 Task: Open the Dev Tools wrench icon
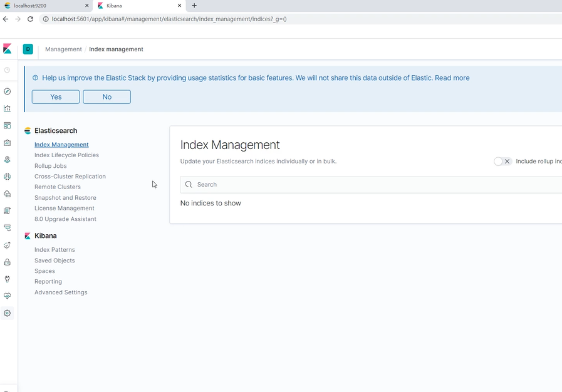pyautogui.click(x=7, y=279)
